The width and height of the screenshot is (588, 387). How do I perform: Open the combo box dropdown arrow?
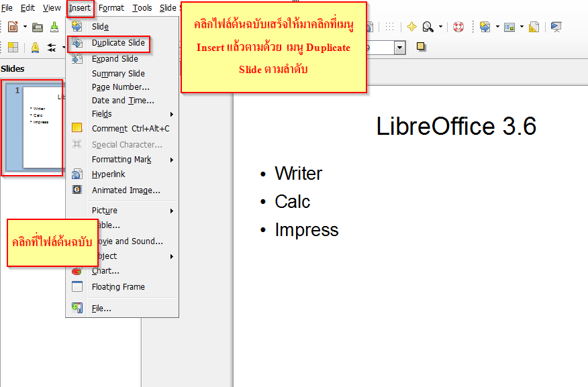(x=400, y=48)
